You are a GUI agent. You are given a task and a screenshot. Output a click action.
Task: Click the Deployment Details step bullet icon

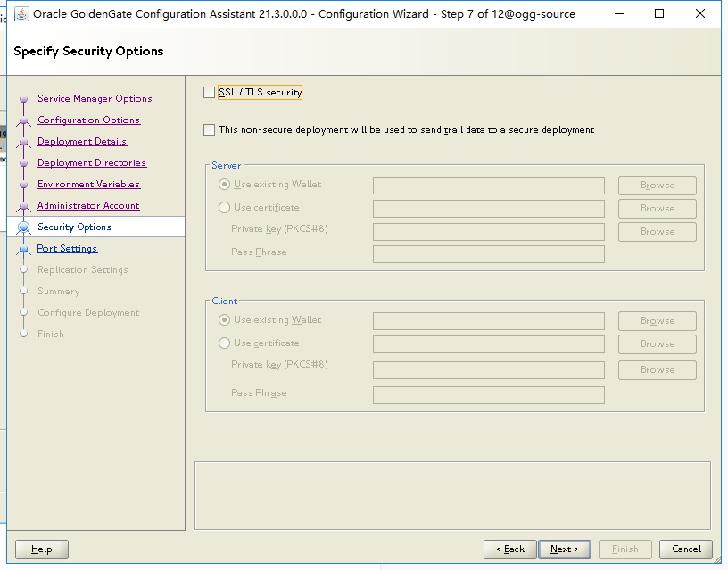[24, 142]
